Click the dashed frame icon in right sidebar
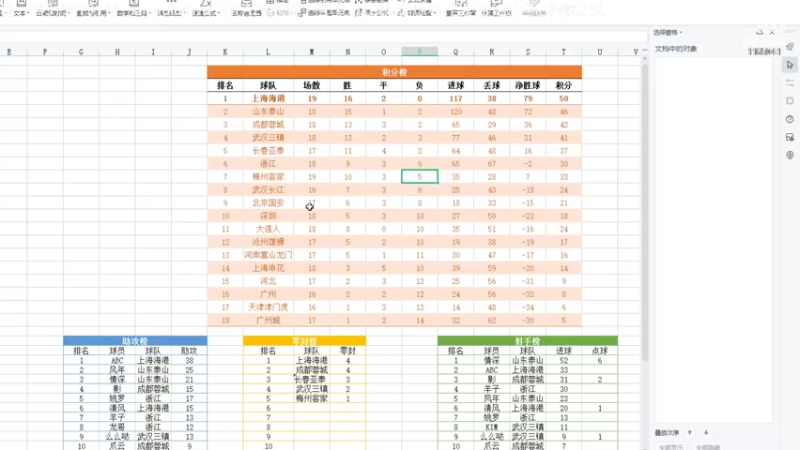Image resolution: width=800 pixels, height=450 pixels. [790, 101]
